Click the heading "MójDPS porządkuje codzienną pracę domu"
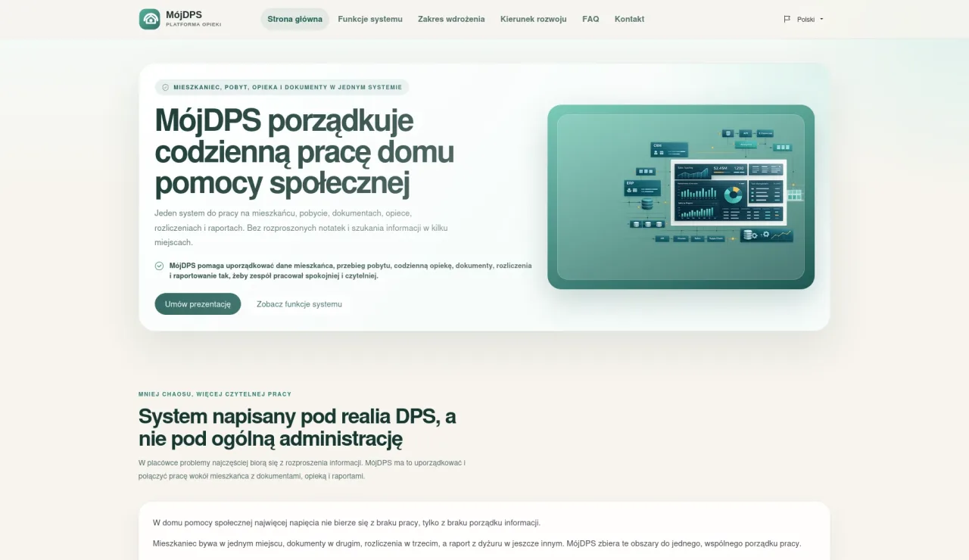The width and height of the screenshot is (969, 560). pyautogui.click(x=304, y=151)
